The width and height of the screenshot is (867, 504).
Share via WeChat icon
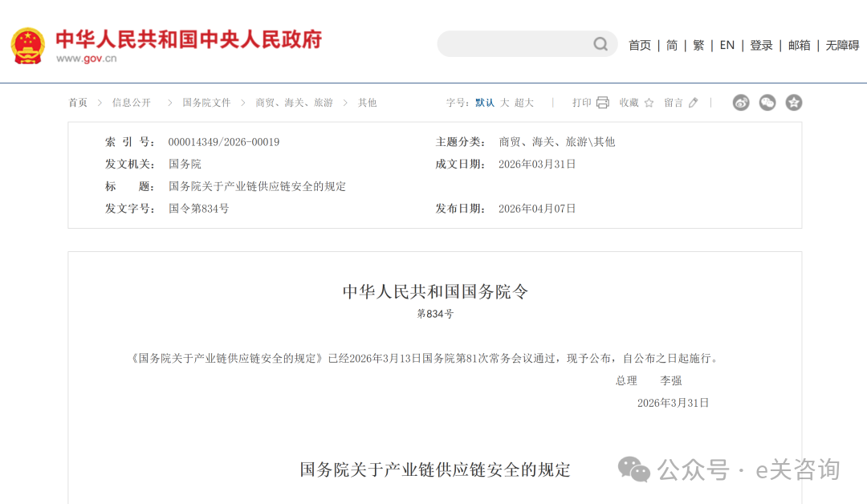pos(767,103)
